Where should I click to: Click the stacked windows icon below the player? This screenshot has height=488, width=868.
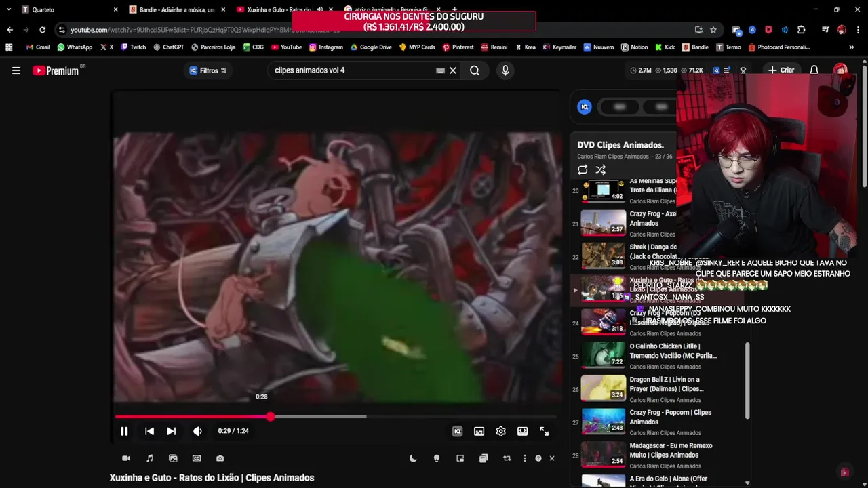tap(484, 458)
